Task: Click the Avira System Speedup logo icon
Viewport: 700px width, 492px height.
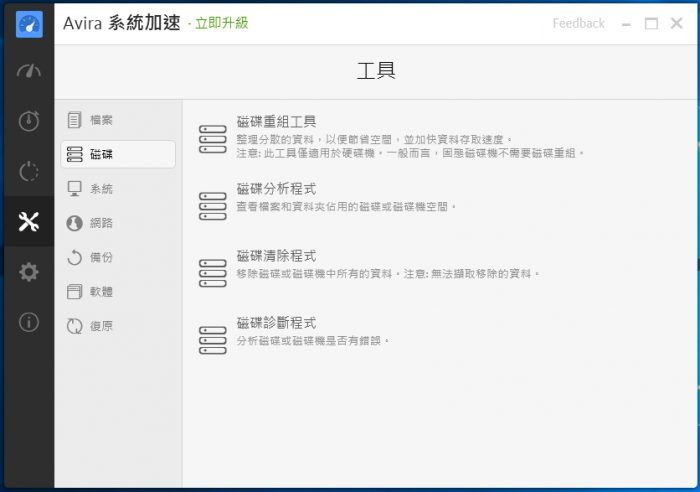Action: pos(29,24)
